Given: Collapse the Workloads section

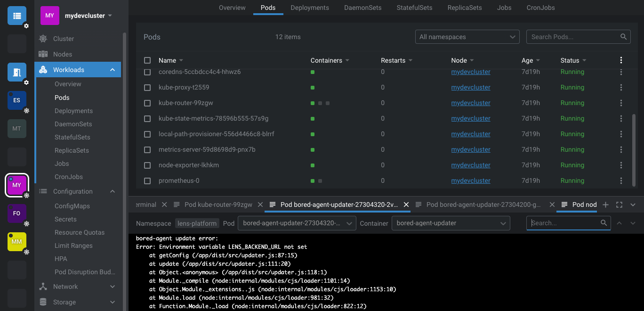Looking at the screenshot, I should pyautogui.click(x=113, y=70).
